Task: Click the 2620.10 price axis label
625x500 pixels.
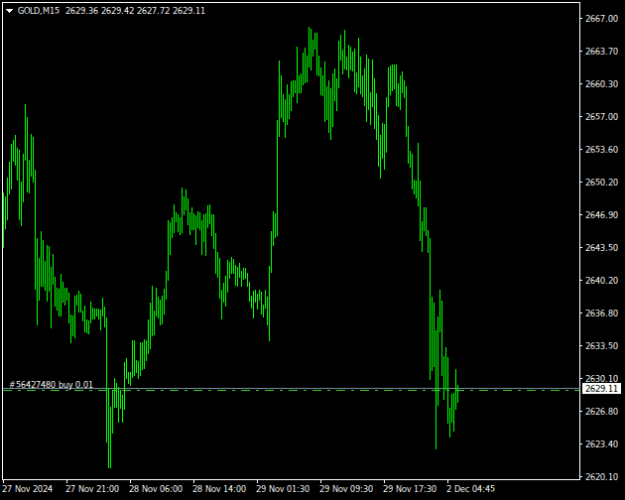Action: click(x=601, y=476)
